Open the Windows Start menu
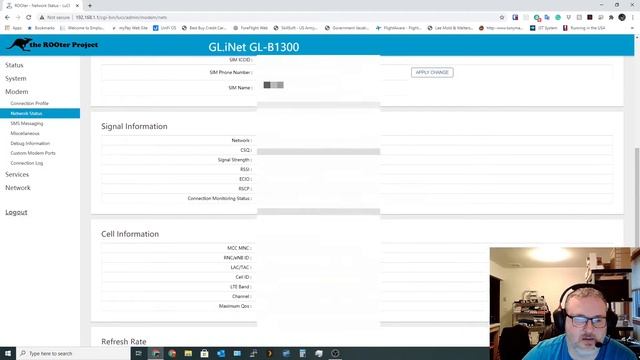The width and height of the screenshot is (640, 360). click(x=8, y=353)
